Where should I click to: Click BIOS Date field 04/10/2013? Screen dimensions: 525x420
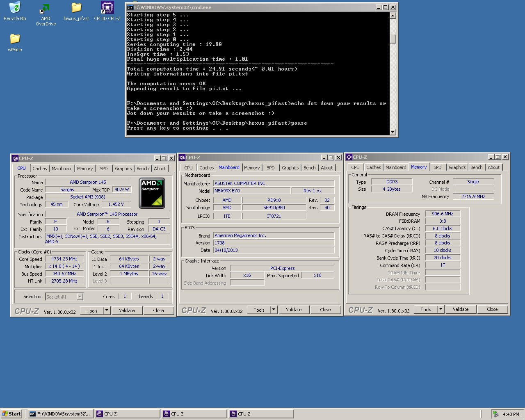(x=274, y=250)
